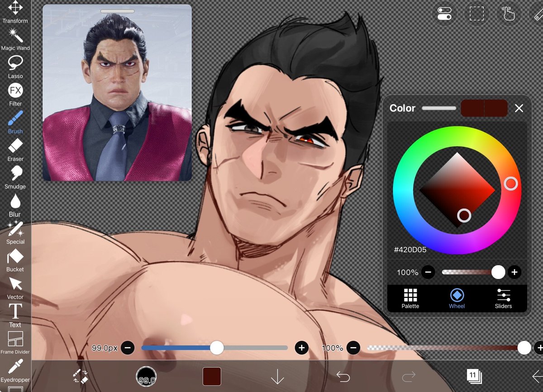Select the Text tool
Viewport: 543px width, 392px height.
click(x=15, y=316)
